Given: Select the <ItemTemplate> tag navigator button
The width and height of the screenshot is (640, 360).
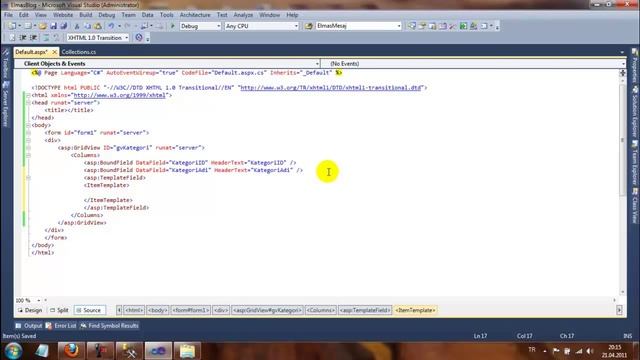Looking at the screenshot, I should (416, 310).
